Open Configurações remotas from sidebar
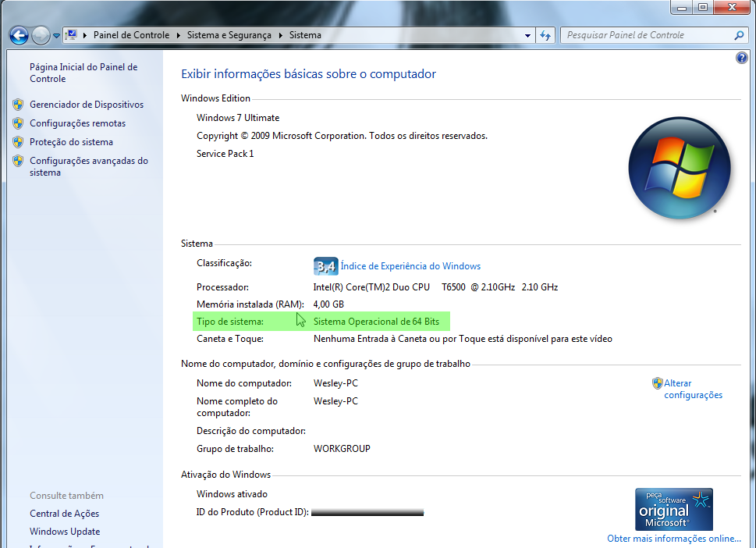756x548 pixels. click(77, 123)
